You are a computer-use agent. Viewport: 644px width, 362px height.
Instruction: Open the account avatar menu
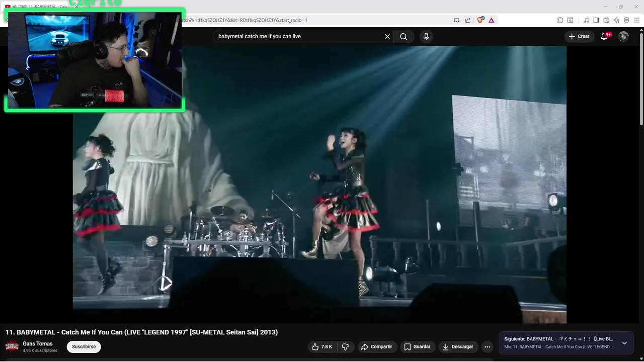click(623, 36)
